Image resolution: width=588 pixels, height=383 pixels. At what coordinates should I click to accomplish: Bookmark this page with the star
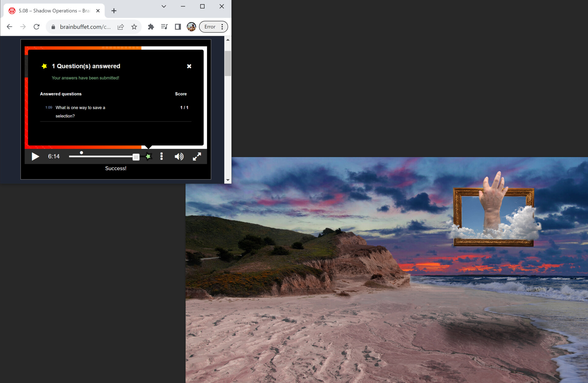tap(134, 27)
